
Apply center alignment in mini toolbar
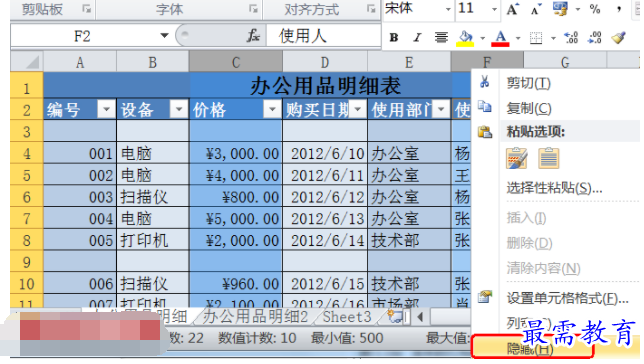pos(441,37)
